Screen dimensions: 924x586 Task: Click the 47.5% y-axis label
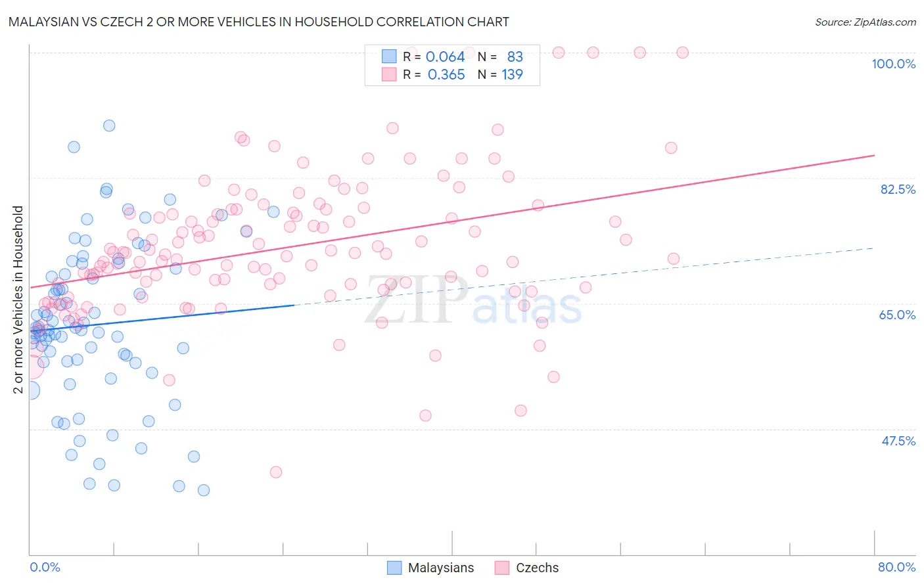coord(898,441)
